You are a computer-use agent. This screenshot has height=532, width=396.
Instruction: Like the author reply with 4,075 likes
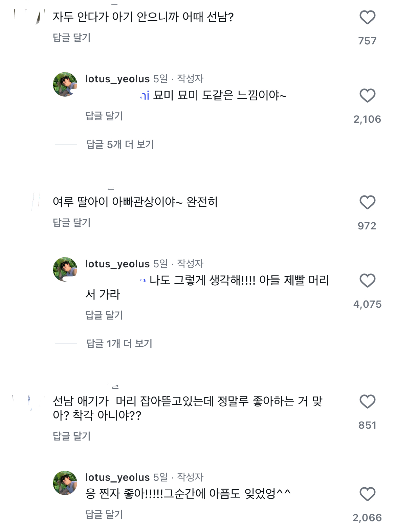click(x=367, y=281)
